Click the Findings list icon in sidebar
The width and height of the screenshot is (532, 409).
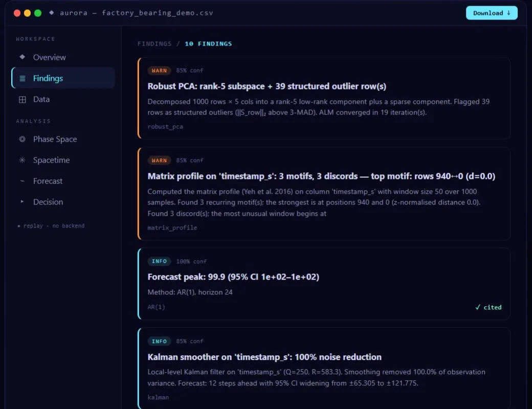tap(23, 78)
